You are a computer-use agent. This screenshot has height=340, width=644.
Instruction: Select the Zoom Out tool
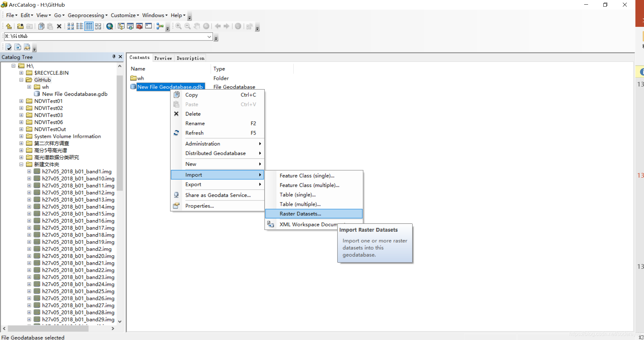188,26
